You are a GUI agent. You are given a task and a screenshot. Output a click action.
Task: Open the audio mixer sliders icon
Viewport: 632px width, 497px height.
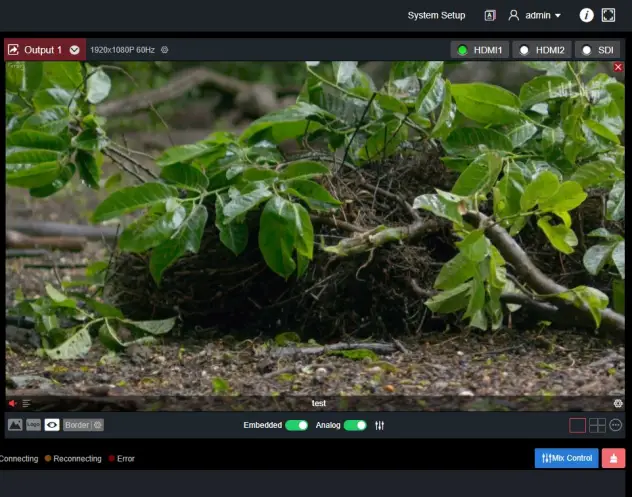(x=380, y=425)
